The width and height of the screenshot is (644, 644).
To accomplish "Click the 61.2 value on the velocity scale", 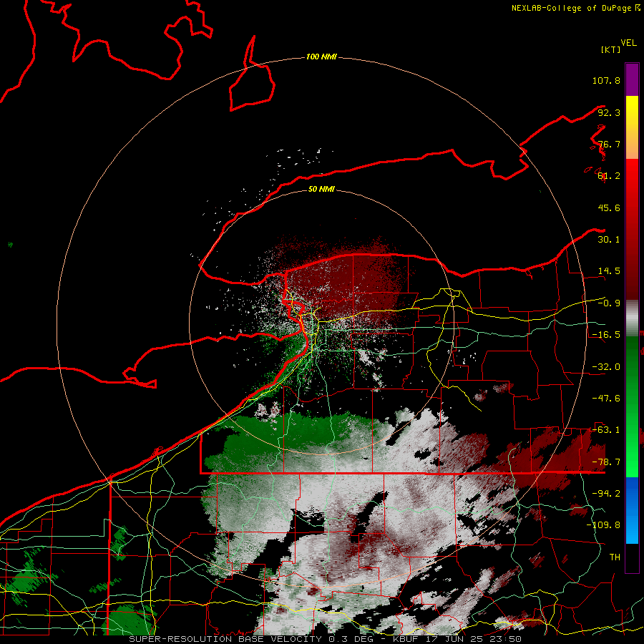I will point(609,176).
